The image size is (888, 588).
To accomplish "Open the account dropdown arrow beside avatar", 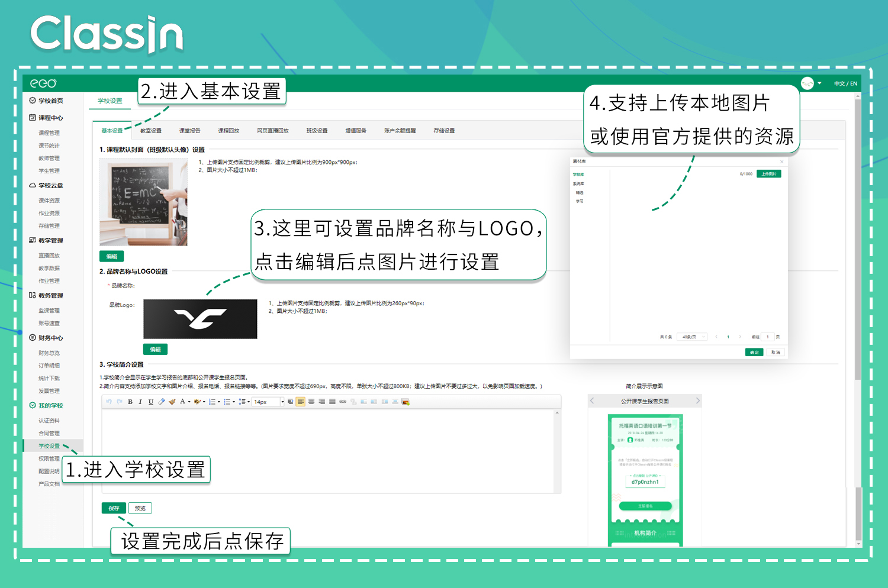I will (x=819, y=83).
